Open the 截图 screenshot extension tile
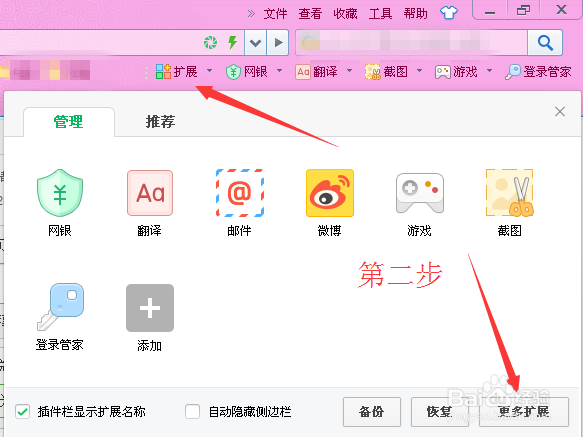The height and width of the screenshot is (437, 583). click(x=509, y=203)
